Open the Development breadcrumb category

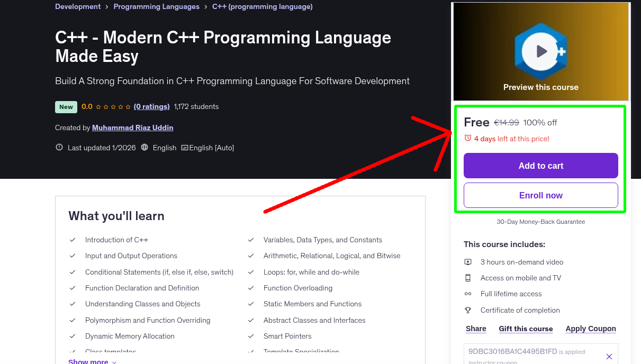click(x=77, y=6)
